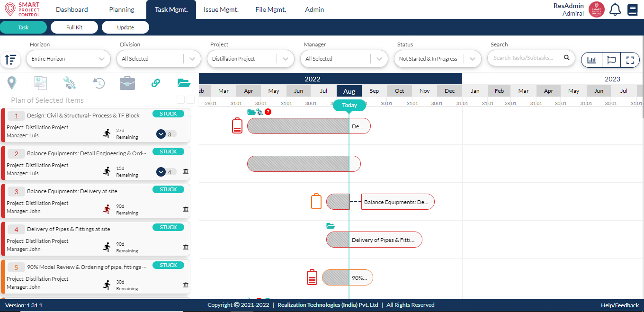Open the teal folder icon above the timeline

tap(184, 82)
